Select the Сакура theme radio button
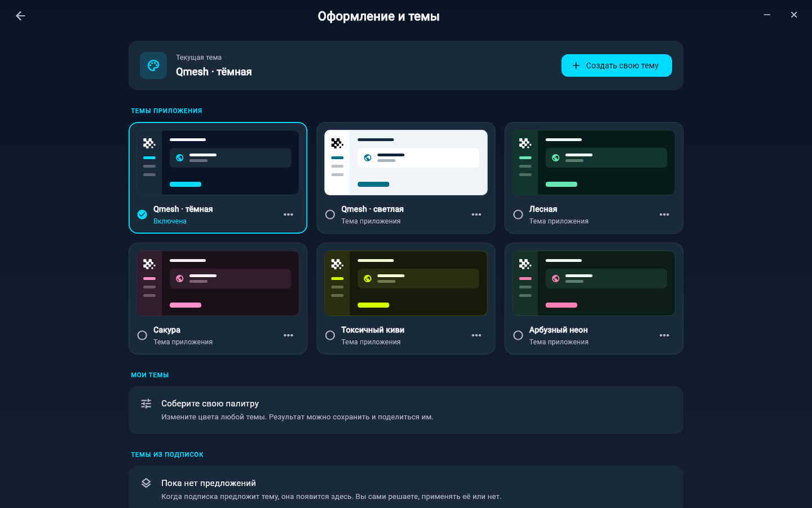 tap(142, 335)
